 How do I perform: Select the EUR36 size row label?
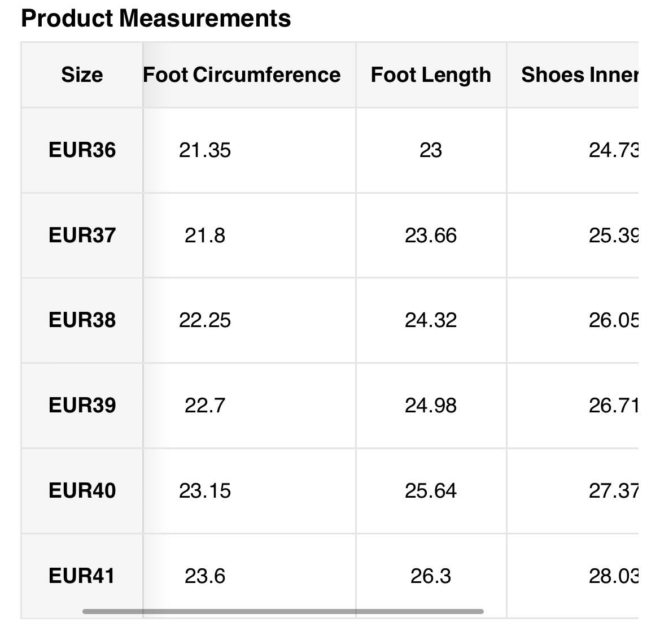click(x=82, y=150)
